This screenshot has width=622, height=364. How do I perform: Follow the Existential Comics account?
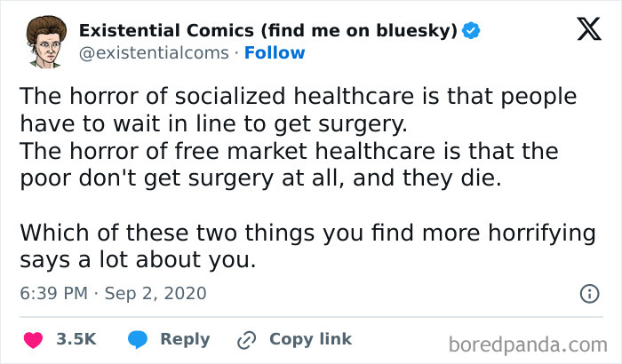coord(275,53)
